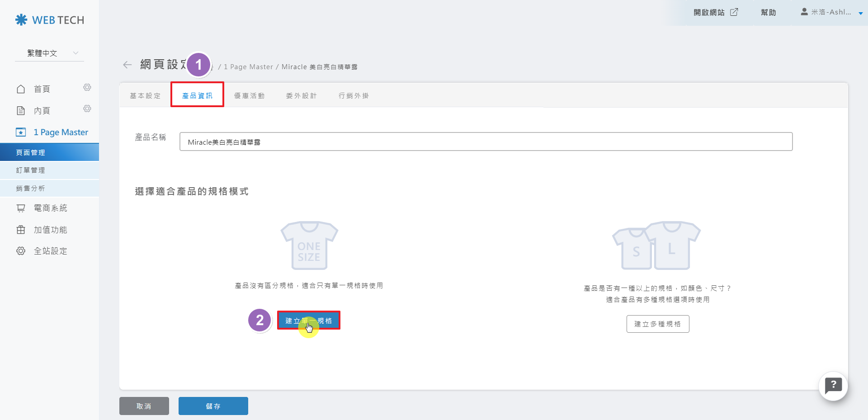868x420 pixels.
Task: Open the 行銷外掛 tab
Action: [x=354, y=96]
